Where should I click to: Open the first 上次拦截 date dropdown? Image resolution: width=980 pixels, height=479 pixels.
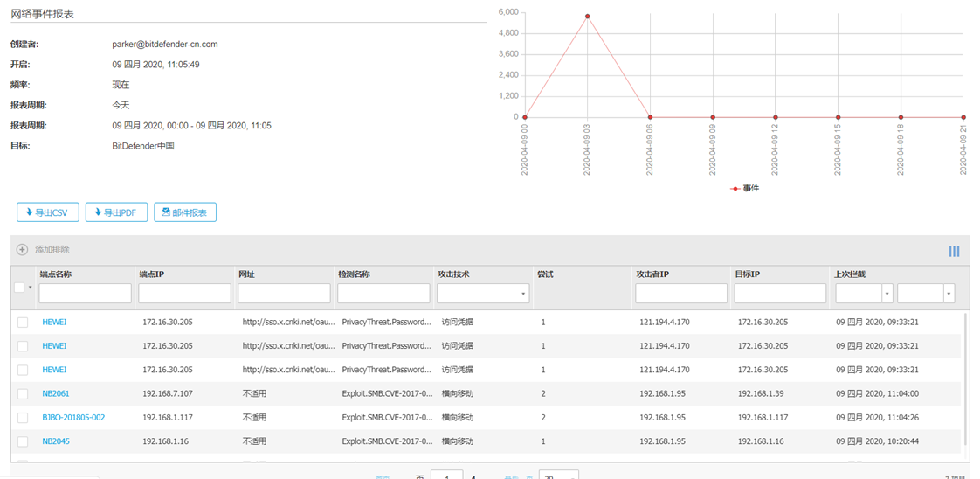[x=865, y=294]
